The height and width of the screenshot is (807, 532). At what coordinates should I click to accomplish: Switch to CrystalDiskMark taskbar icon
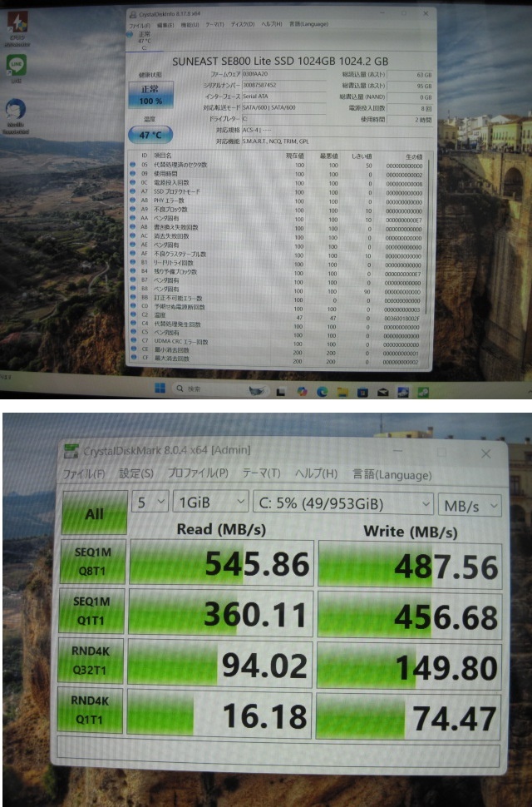(422, 392)
